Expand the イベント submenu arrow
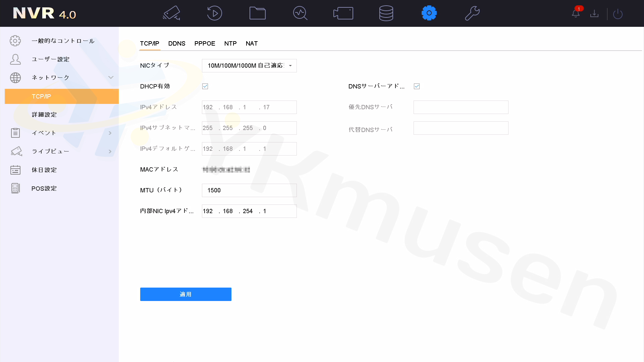This screenshot has height=362, width=644. click(110, 133)
